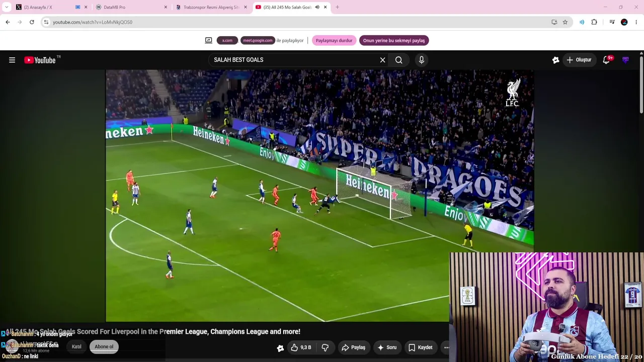
Task: Click the meet.google.com sharing chip
Action: click(258, 40)
